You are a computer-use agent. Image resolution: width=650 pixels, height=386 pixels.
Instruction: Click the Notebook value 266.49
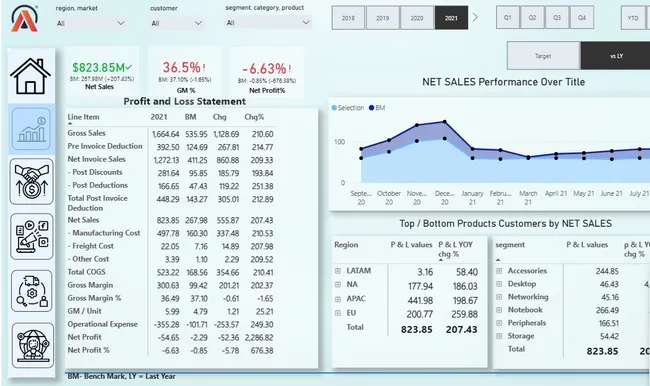point(607,310)
